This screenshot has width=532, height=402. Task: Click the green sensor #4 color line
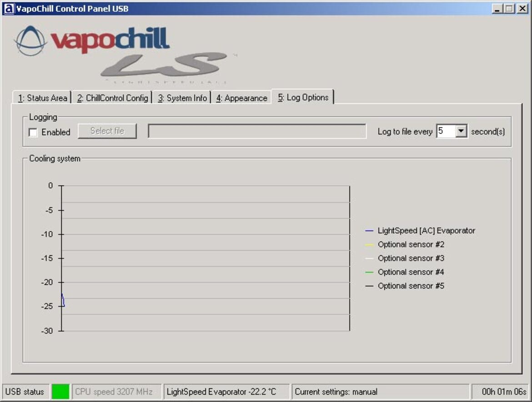369,272
